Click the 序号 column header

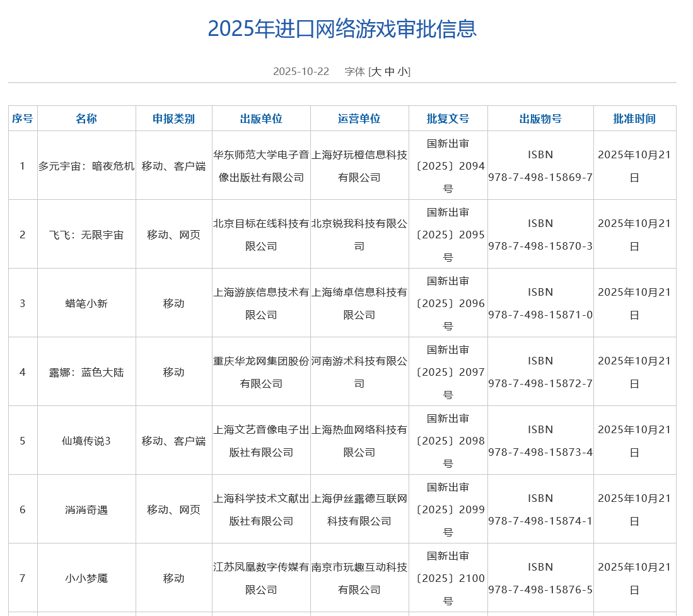pos(23,119)
